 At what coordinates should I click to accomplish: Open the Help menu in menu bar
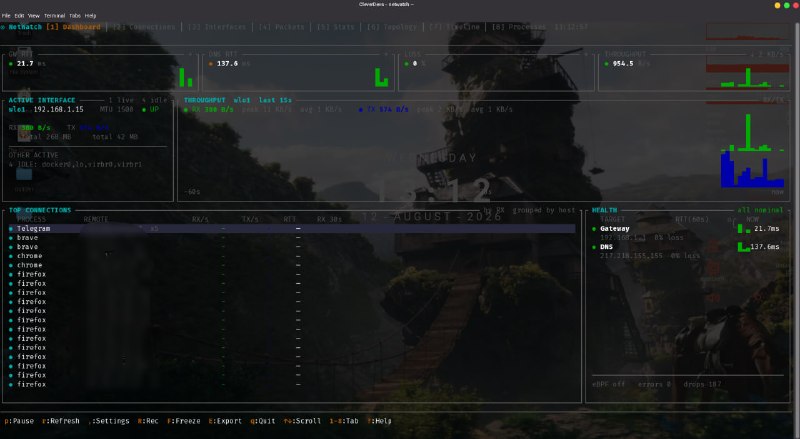pos(90,16)
